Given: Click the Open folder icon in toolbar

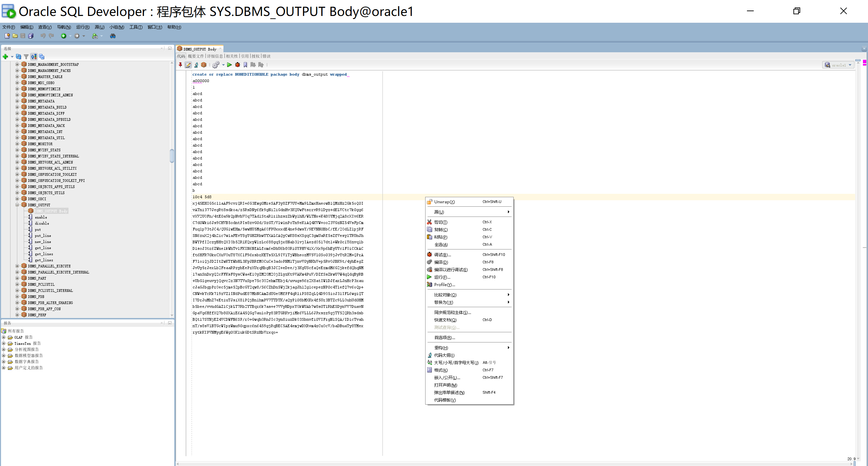Looking at the screenshot, I should (x=15, y=36).
